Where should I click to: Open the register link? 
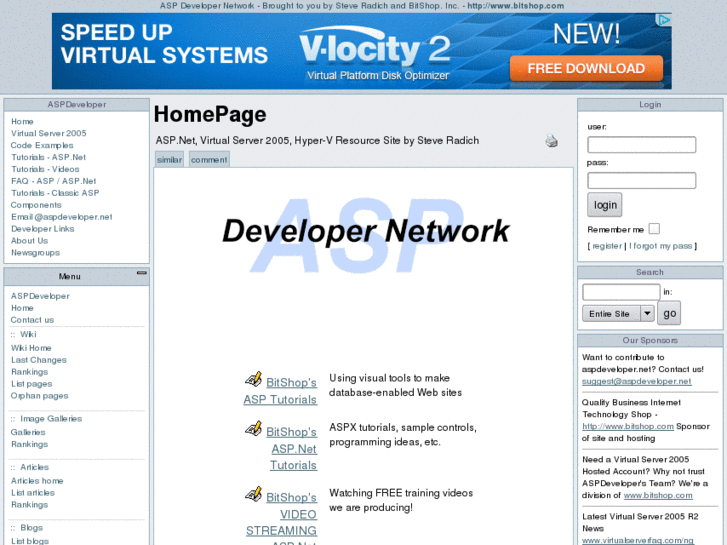pos(607,246)
